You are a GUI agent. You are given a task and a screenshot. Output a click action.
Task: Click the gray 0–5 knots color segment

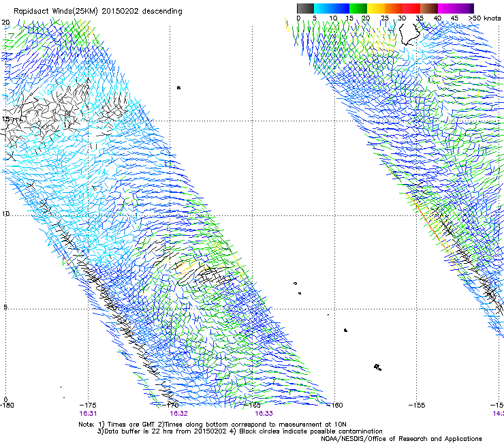coord(305,8)
